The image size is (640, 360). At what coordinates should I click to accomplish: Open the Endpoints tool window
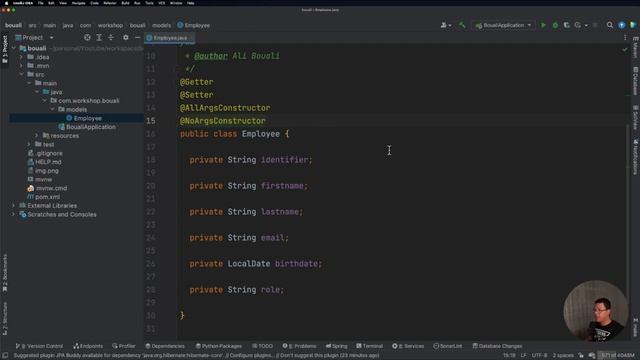click(88, 346)
